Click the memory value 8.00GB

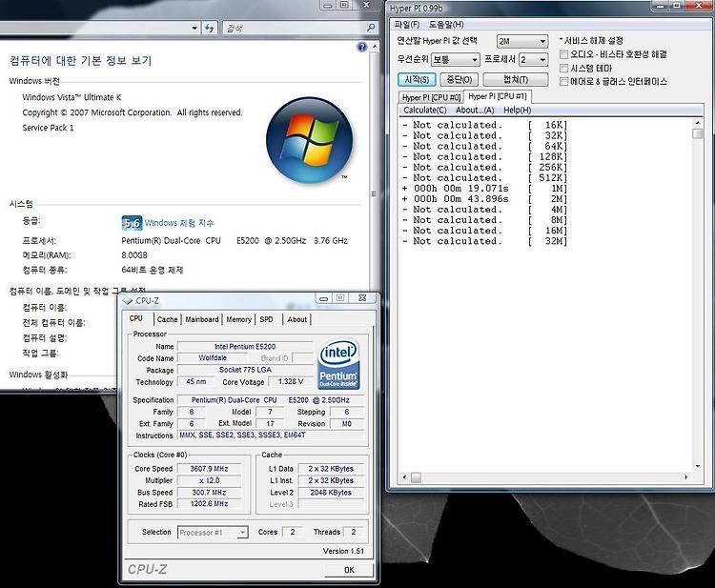click(x=134, y=255)
